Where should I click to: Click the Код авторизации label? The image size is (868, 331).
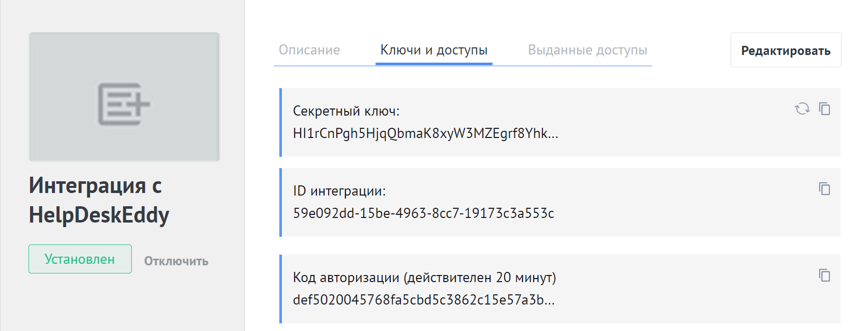coord(424,278)
